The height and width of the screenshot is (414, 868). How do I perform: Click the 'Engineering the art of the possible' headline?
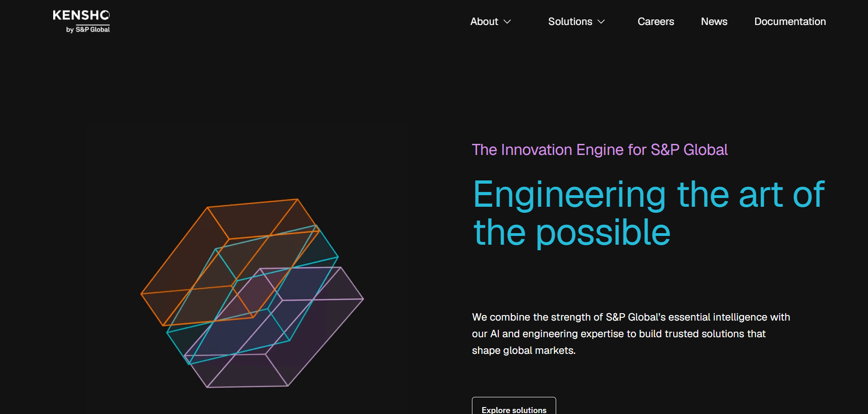[x=649, y=213]
